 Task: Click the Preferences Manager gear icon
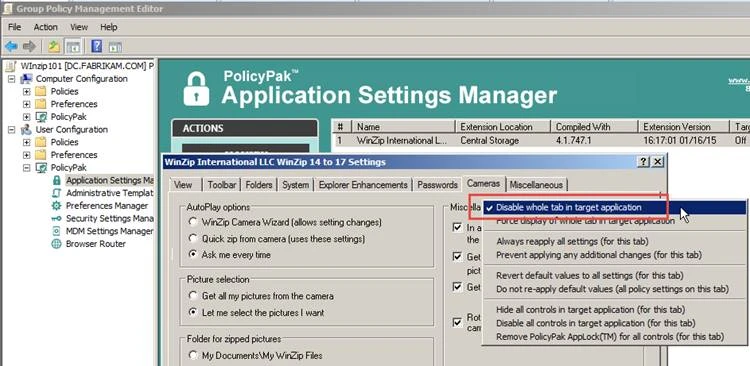pos(56,206)
